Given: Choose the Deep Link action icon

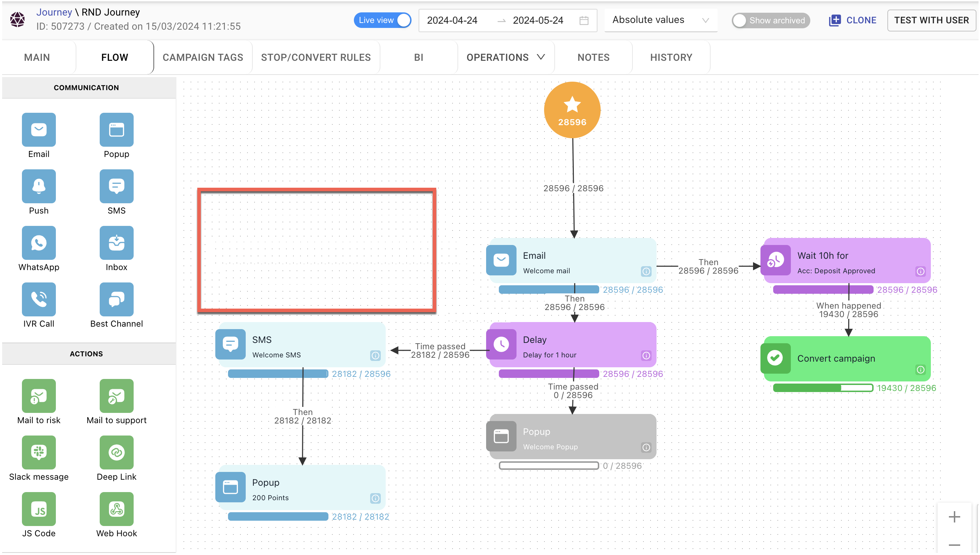Looking at the screenshot, I should click(x=116, y=452).
